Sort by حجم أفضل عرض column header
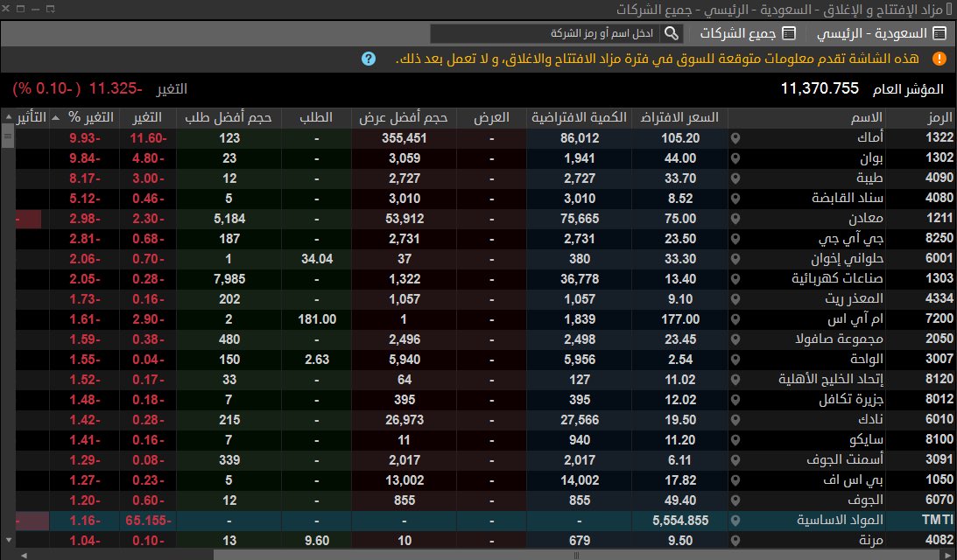957x560 pixels. point(404,118)
